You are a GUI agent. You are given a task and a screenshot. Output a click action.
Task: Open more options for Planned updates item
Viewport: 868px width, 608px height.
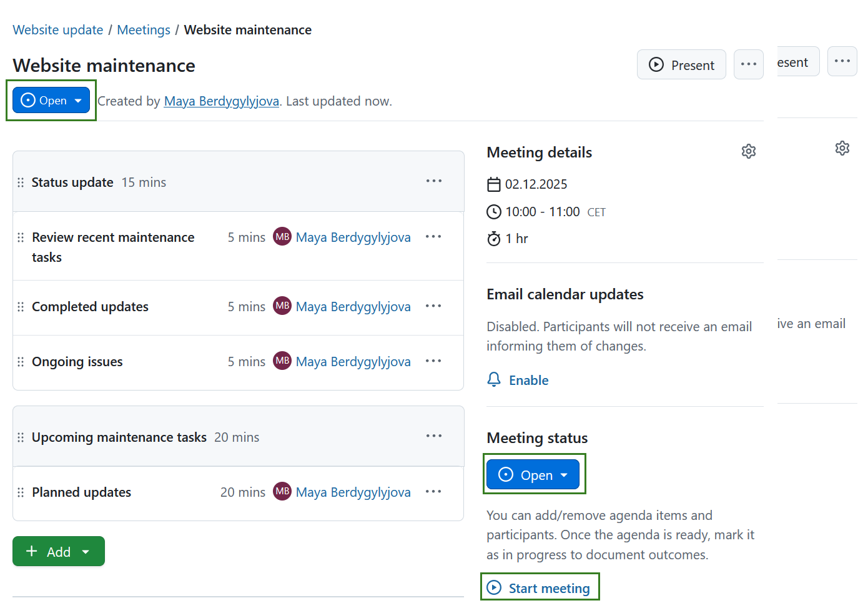(433, 492)
